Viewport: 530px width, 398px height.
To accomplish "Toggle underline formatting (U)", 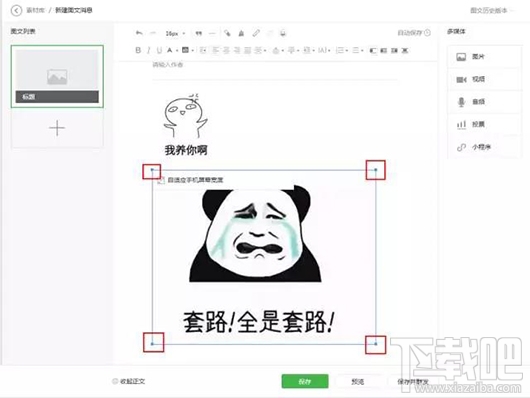I will 159,50.
